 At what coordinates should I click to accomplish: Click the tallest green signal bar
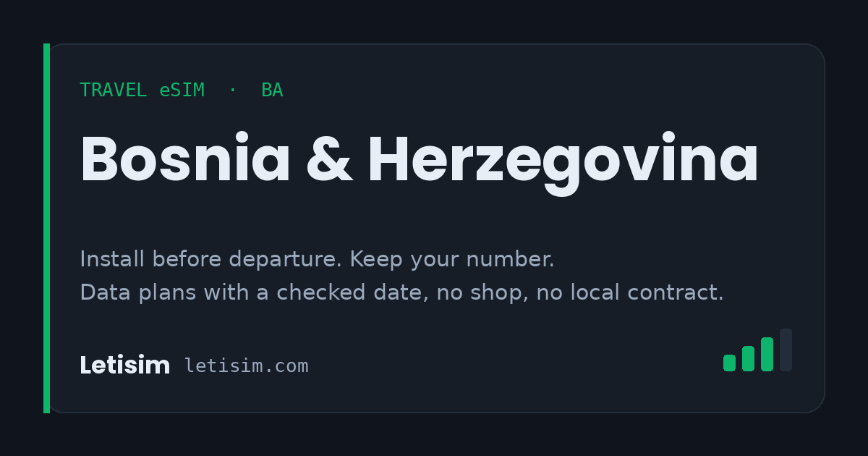[767, 354]
